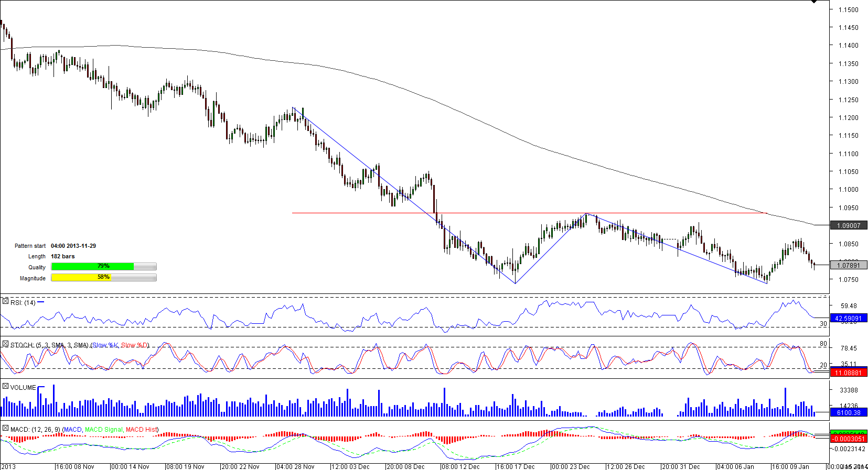Viewport: 868px width, 470px height.
Task: Click the MACD red value label -0.0003051
Action: point(848,439)
